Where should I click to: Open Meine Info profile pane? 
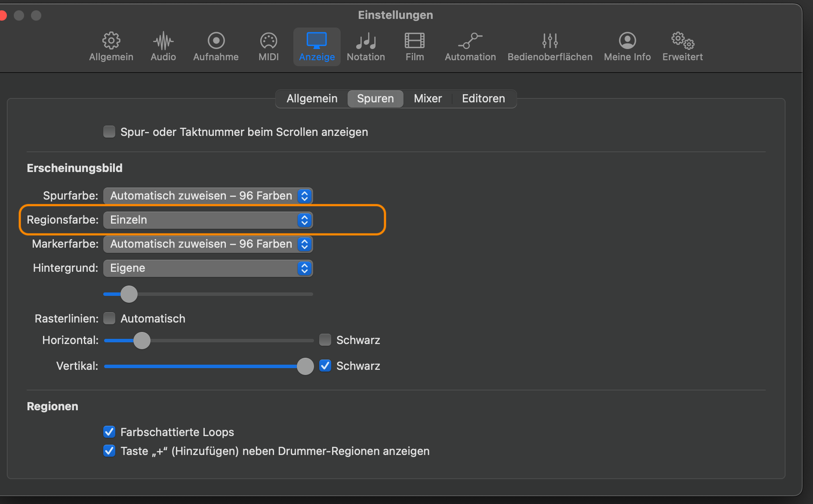click(627, 46)
